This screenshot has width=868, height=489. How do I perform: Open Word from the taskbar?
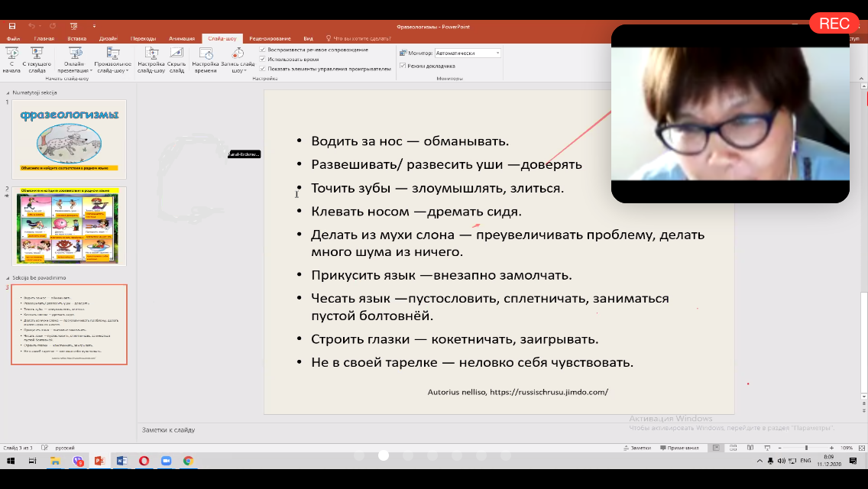[x=121, y=461]
